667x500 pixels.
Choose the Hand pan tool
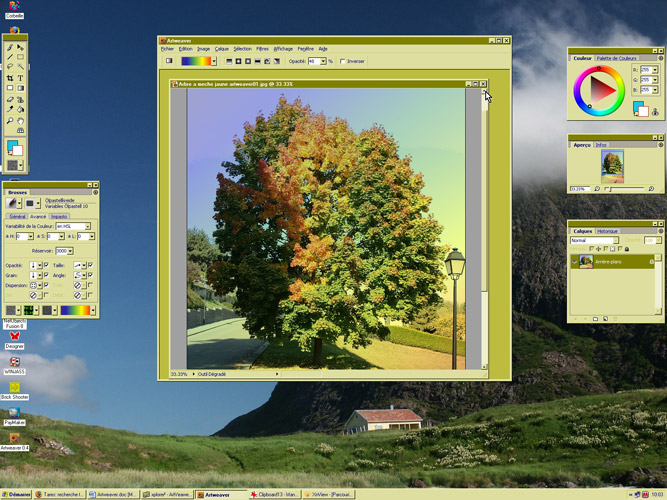20,120
